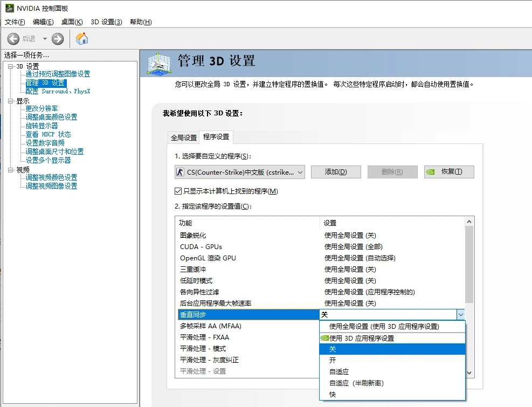532x407 pixels.
Task: Go to the home page icon
Action: 82,39
